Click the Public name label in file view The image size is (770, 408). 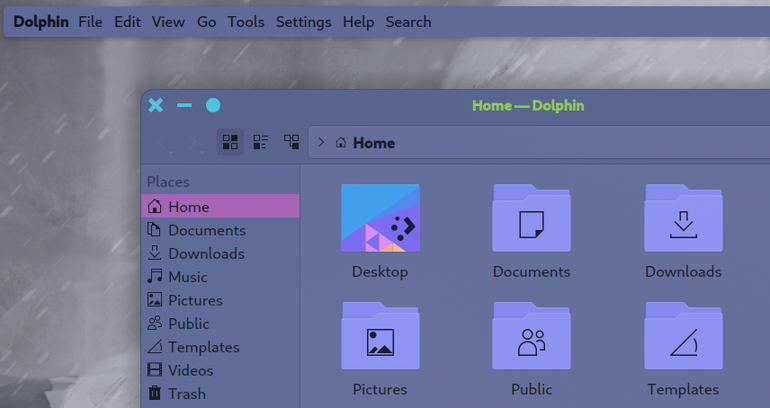[532, 389]
